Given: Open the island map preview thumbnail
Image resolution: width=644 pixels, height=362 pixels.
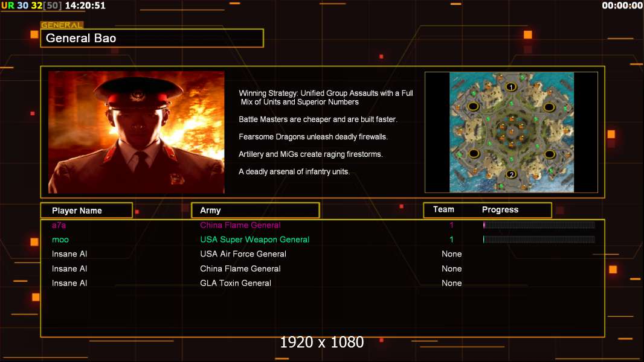Looking at the screenshot, I should pos(511,132).
